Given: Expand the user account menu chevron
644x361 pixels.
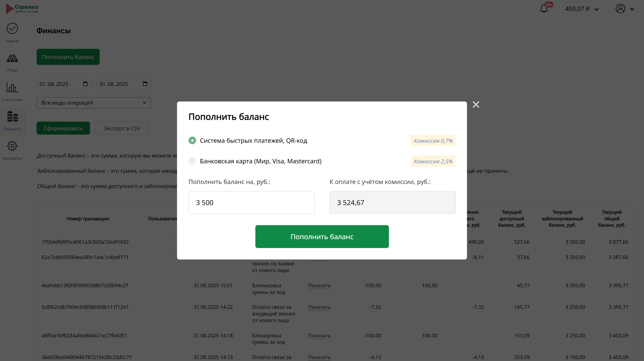Looking at the screenshot, I should (x=632, y=9).
